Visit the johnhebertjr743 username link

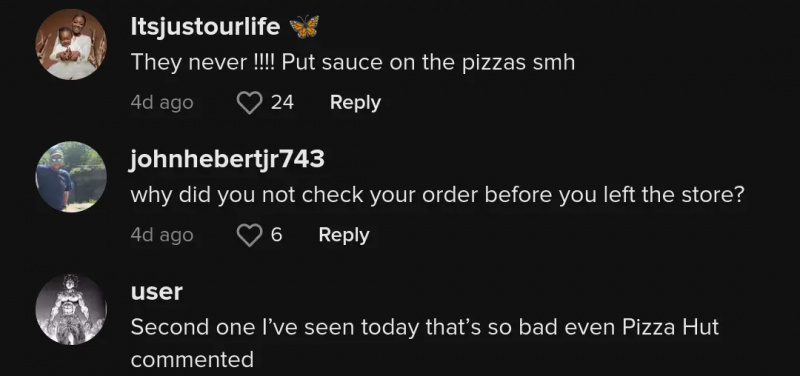point(228,160)
